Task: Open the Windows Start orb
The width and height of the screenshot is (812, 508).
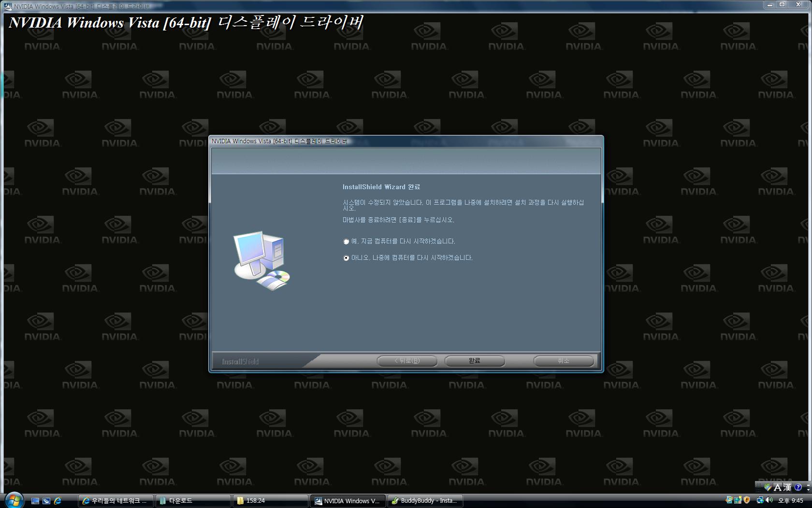Action: click(14, 500)
